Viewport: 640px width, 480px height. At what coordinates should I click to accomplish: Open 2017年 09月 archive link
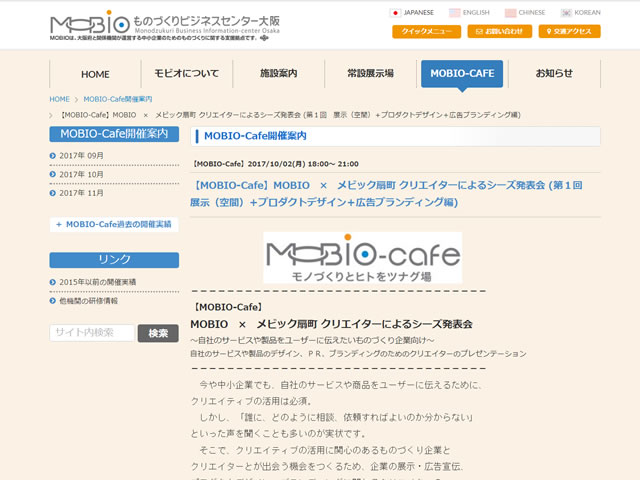click(81, 156)
